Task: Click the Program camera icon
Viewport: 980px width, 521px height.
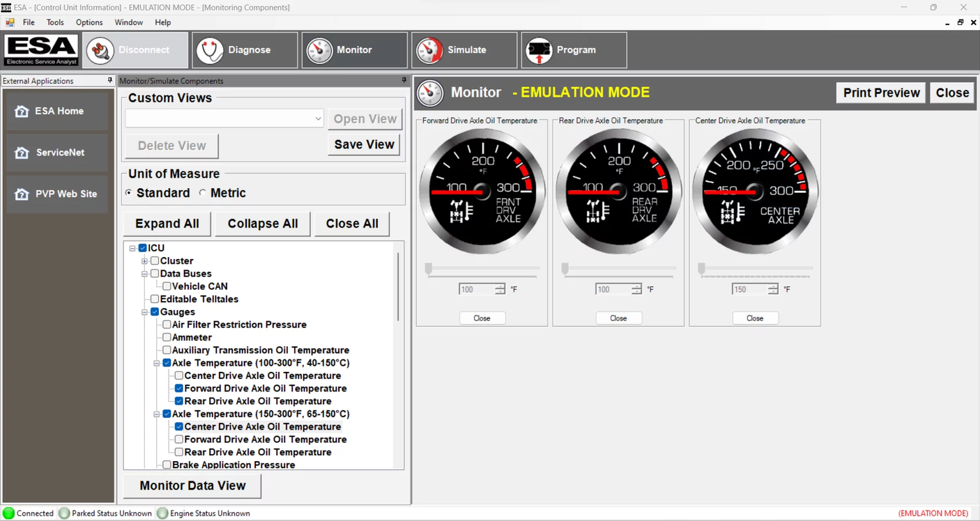Action: click(x=539, y=49)
